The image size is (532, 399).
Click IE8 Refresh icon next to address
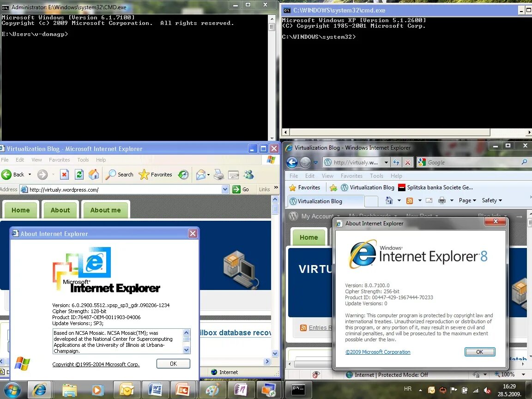tap(396, 162)
